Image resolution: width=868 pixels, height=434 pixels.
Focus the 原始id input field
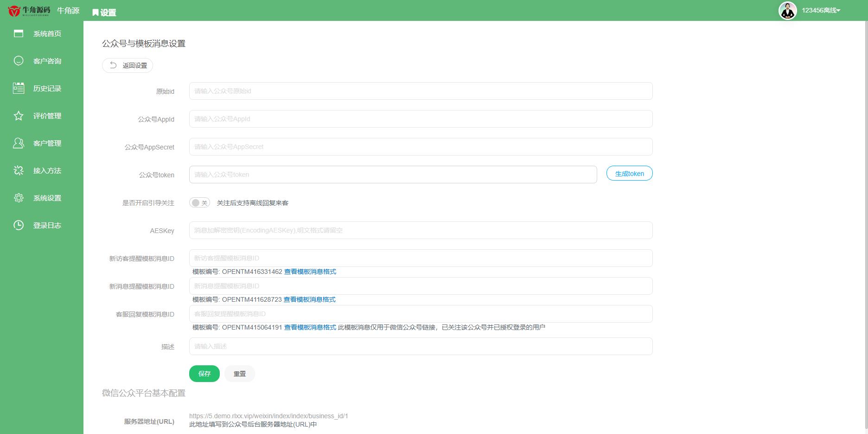coord(421,91)
